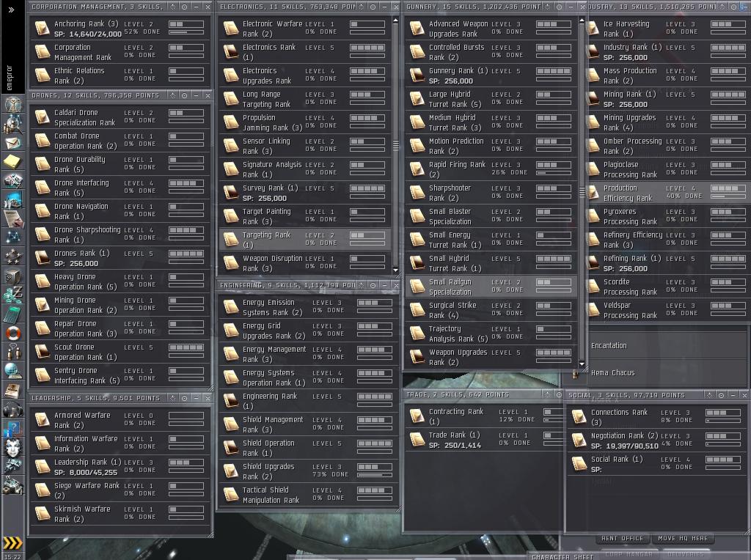Click Electronics list scroll-up arrow
The height and width of the screenshot is (560, 751).
(x=395, y=21)
